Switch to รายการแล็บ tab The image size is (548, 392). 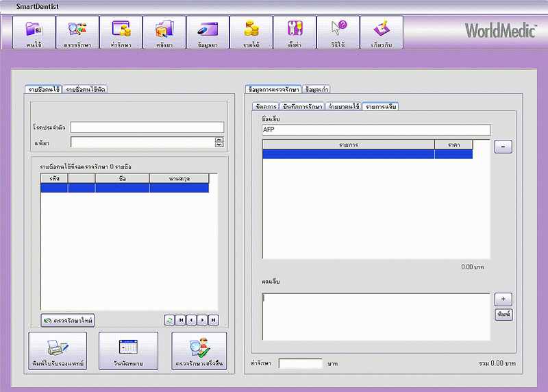pyautogui.click(x=381, y=107)
